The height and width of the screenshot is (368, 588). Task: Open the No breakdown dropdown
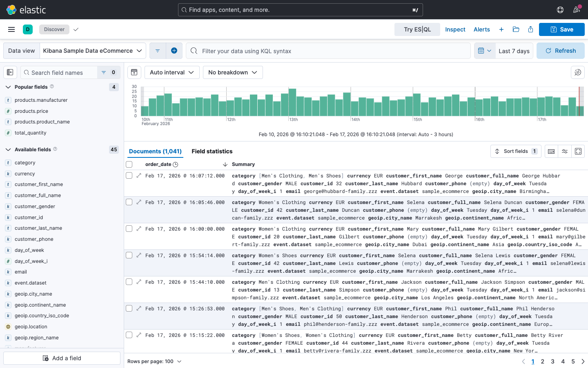click(233, 72)
